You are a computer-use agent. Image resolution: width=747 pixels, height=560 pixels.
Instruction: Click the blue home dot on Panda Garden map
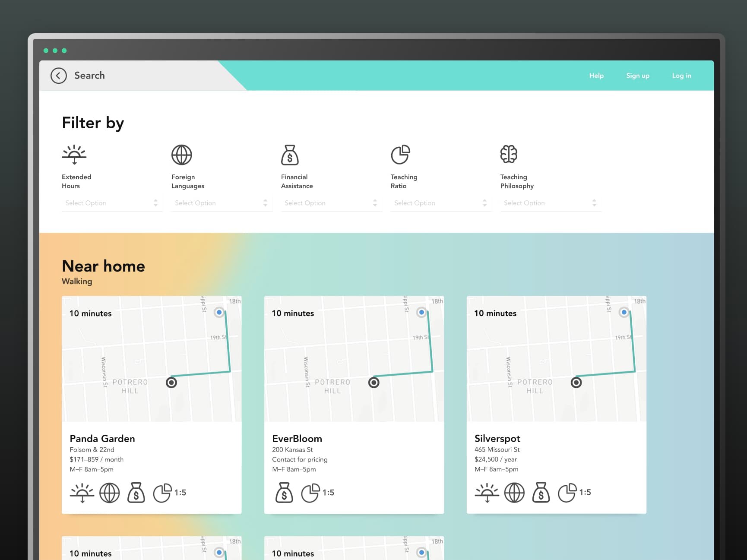coord(219,312)
